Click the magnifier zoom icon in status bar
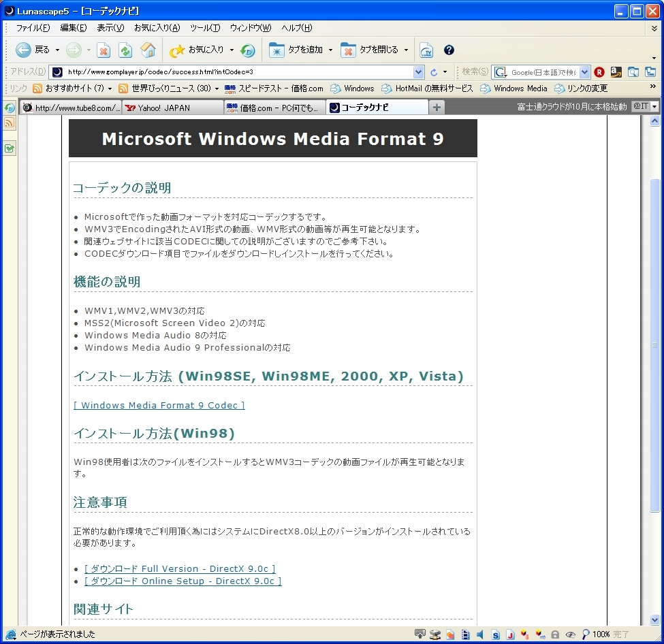Viewport: 664px width, 644px height. (585, 634)
